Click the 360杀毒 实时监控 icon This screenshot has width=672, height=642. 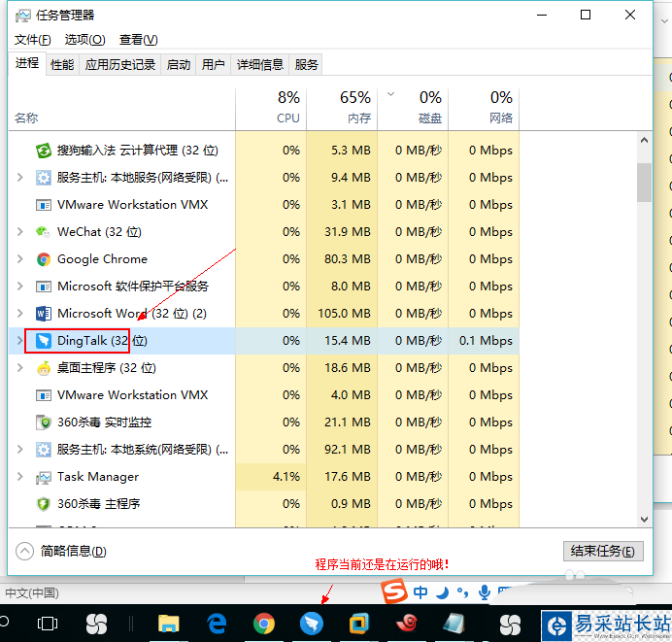click(x=44, y=422)
